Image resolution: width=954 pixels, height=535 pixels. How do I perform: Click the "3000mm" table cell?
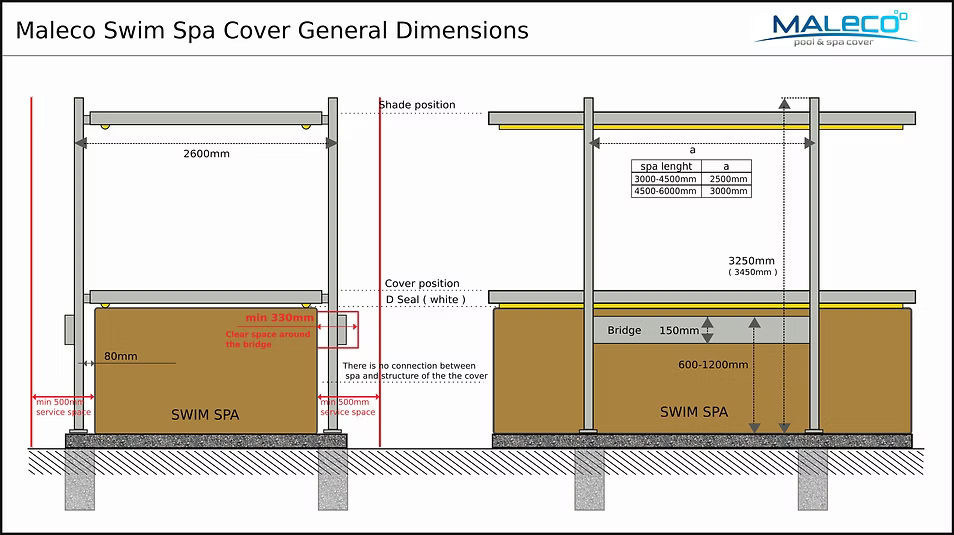point(726,191)
